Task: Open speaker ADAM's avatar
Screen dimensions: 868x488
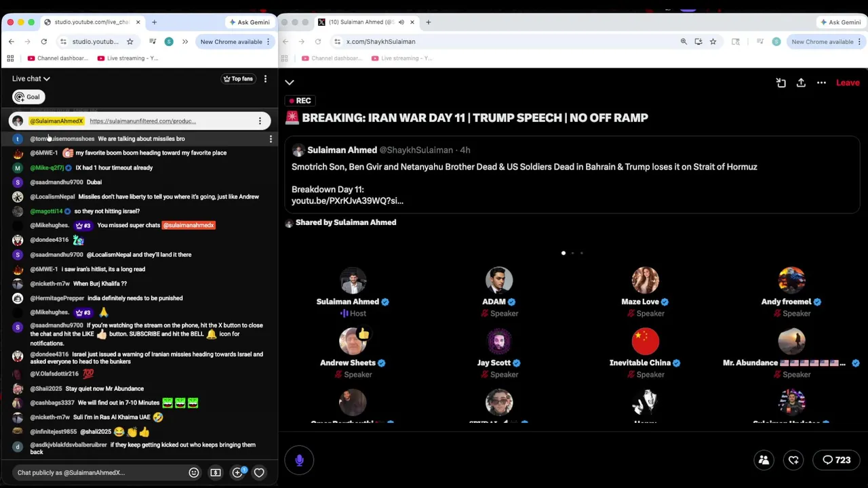Action: [x=499, y=280]
